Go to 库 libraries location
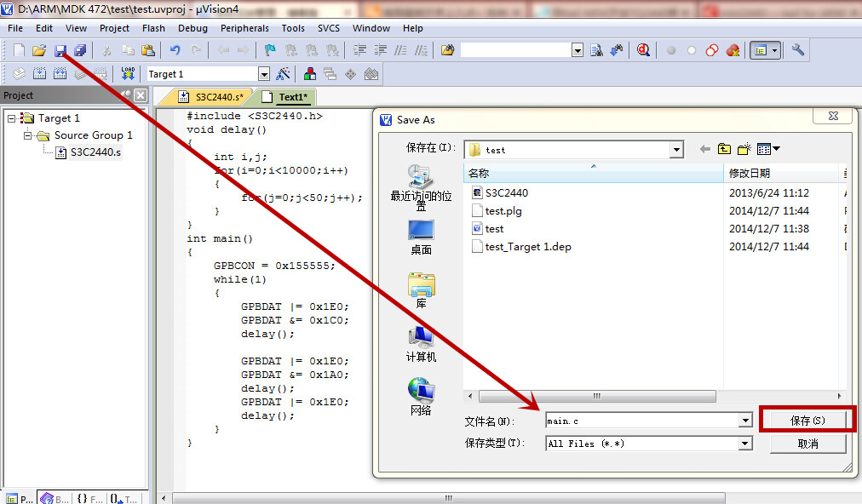The height and width of the screenshot is (504, 862). (x=421, y=291)
